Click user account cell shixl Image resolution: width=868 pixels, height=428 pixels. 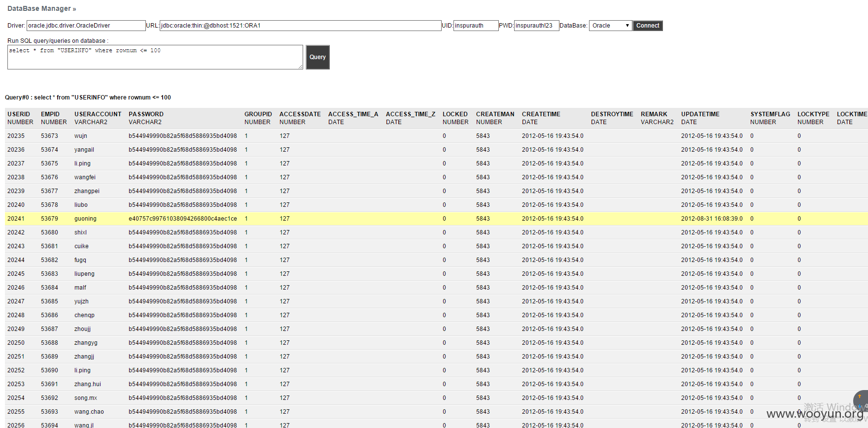point(80,232)
